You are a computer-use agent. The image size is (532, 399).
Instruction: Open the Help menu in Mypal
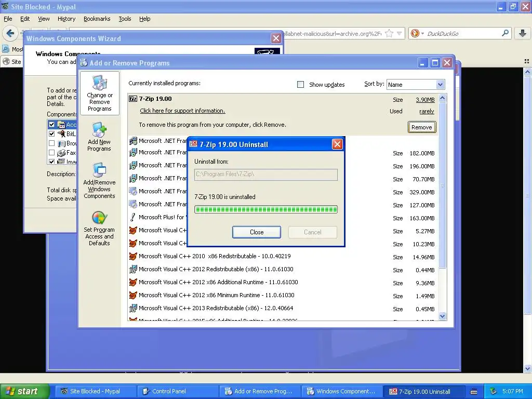(144, 19)
